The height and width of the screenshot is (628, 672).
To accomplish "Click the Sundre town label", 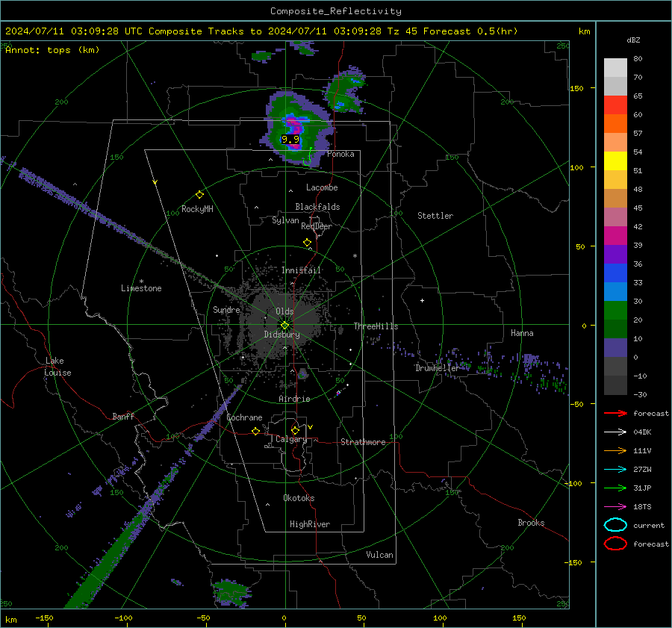I will pos(226,309).
